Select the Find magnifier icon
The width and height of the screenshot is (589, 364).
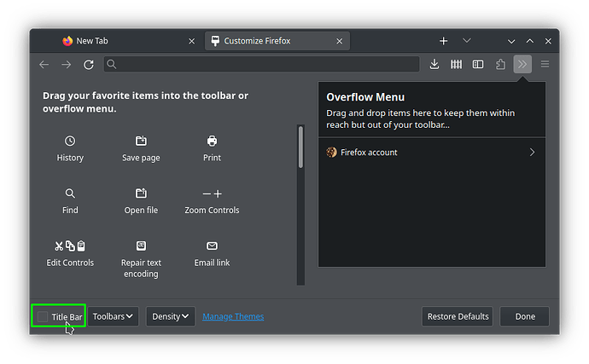pos(70,194)
